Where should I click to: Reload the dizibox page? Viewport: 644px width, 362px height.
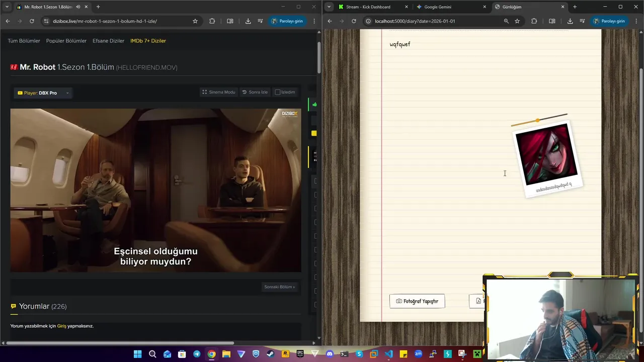(x=32, y=21)
